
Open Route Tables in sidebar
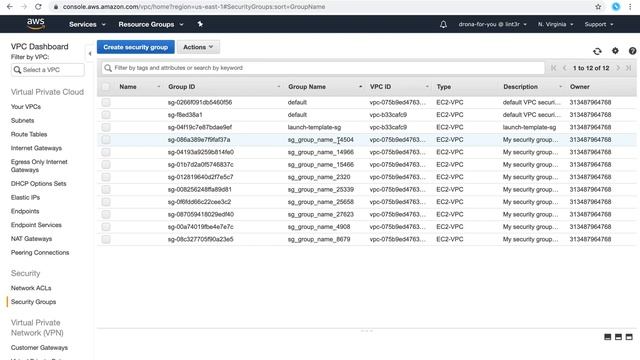coord(29,134)
